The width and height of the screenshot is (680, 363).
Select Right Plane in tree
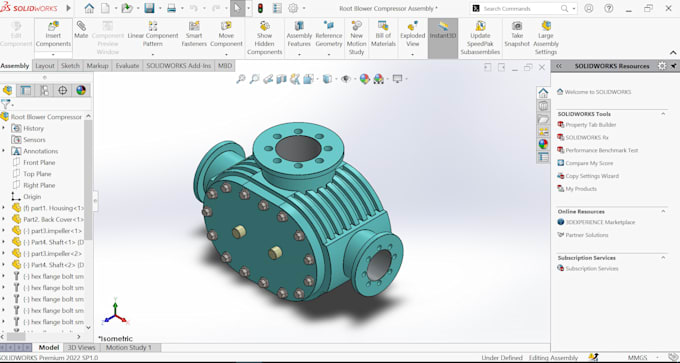(x=39, y=185)
